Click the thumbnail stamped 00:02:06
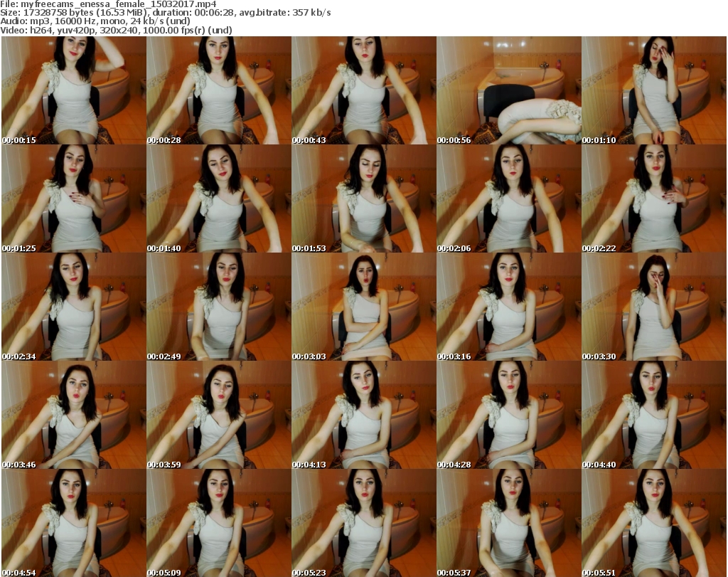The height and width of the screenshot is (577, 728). point(508,198)
